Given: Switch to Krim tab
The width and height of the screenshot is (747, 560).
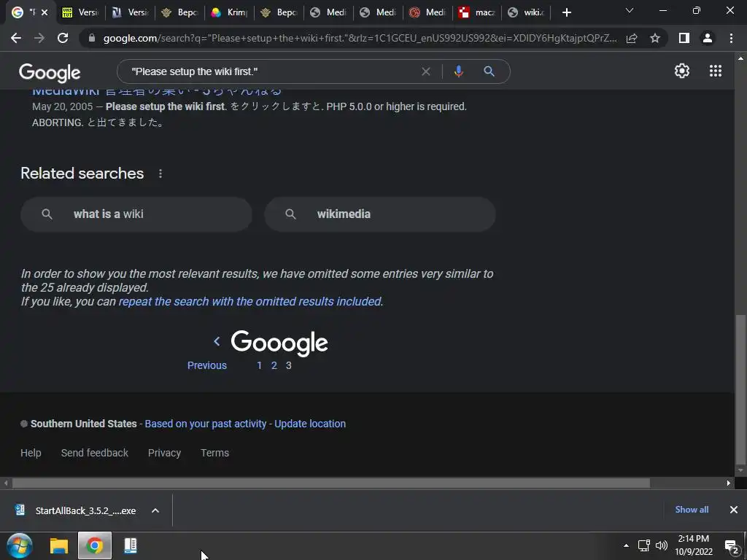Looking at the screenshot, I should pyautogui.click(x=230, y=12).
